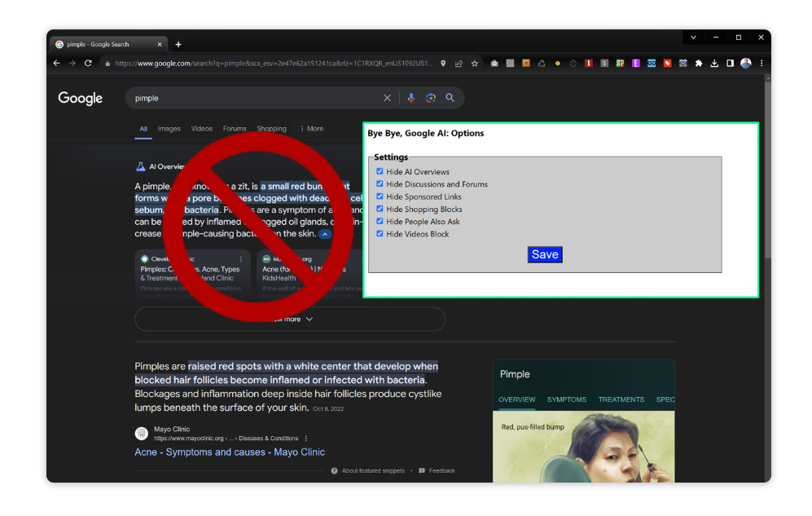Switch to the Images search tab
This screenshot has width=812, height=516.
(x=169, y=129)
